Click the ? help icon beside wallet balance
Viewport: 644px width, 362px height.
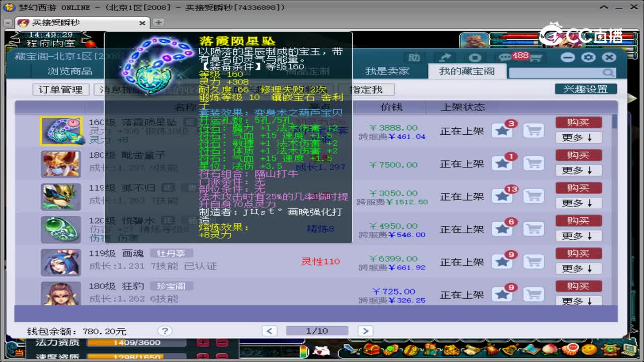click(x=164, y=331)
